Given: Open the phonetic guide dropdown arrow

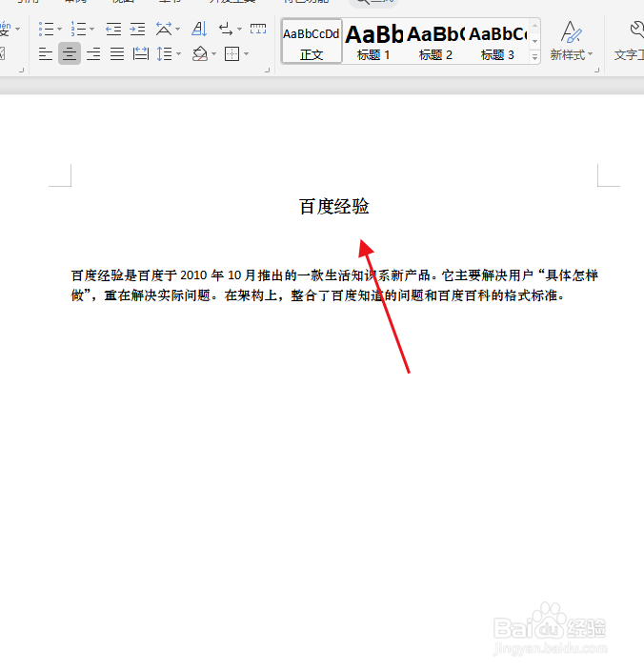Looking at the screenshot, I should click(x=17, y=30).
